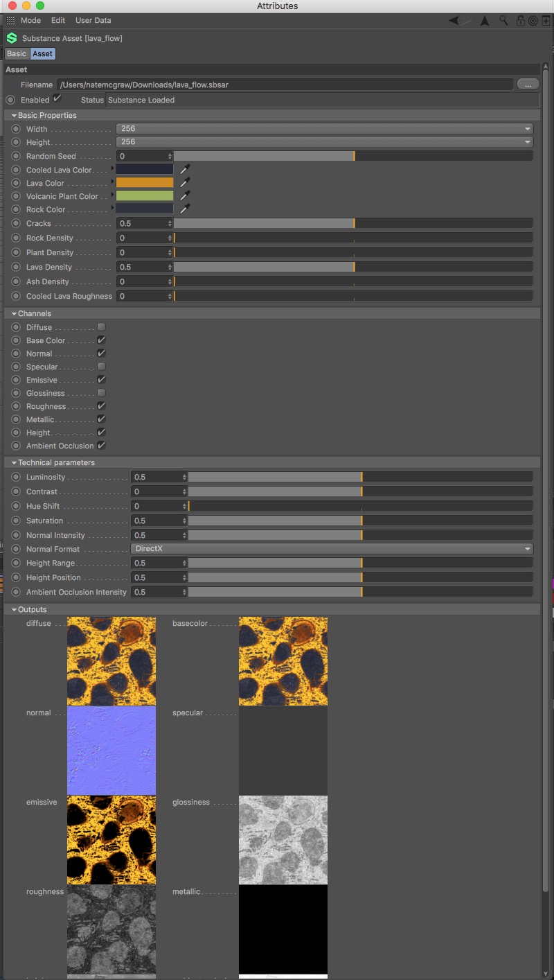Image resolution: width=554 pixels, height=980 pixels.
Task: Uncheck the Emissive channel
Action: [101, 379]
